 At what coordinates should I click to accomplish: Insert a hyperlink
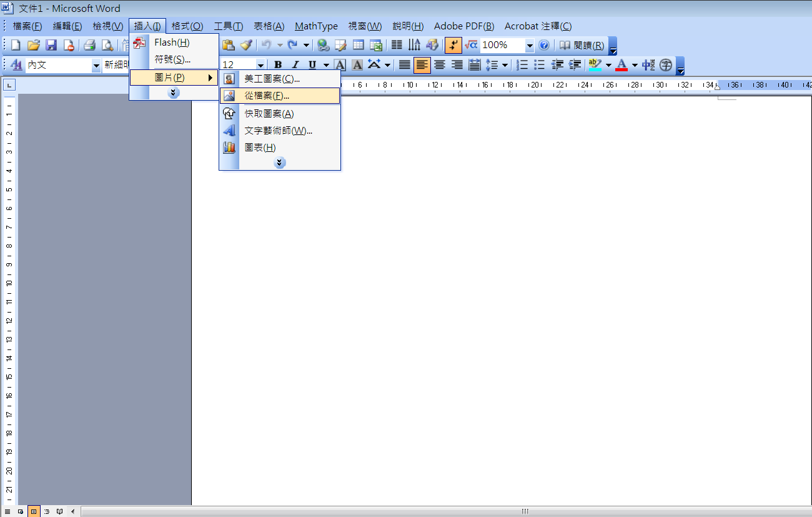tap(323, 45)
